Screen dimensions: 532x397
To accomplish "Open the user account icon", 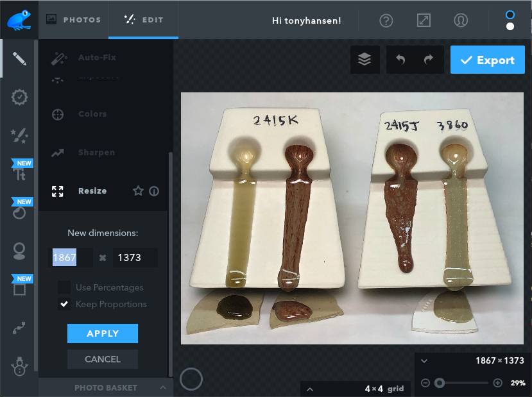I will 461,21.
